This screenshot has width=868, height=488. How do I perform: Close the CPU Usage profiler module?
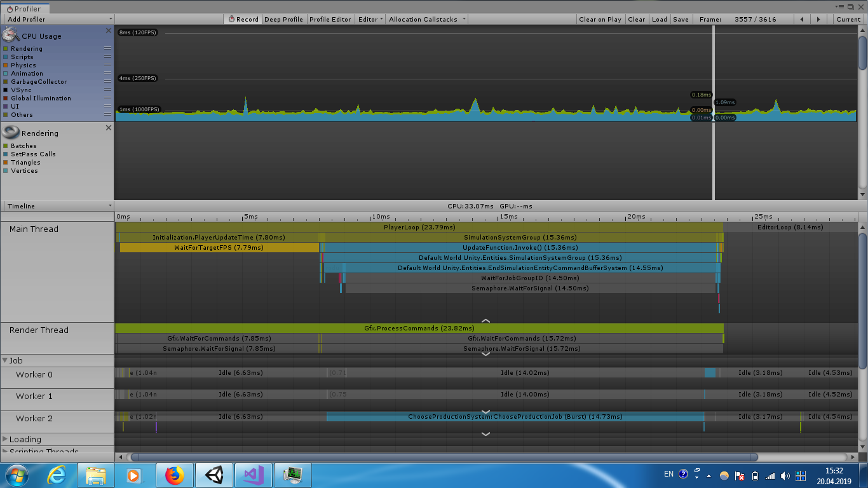pyautogui.click(x=108, y=30)
